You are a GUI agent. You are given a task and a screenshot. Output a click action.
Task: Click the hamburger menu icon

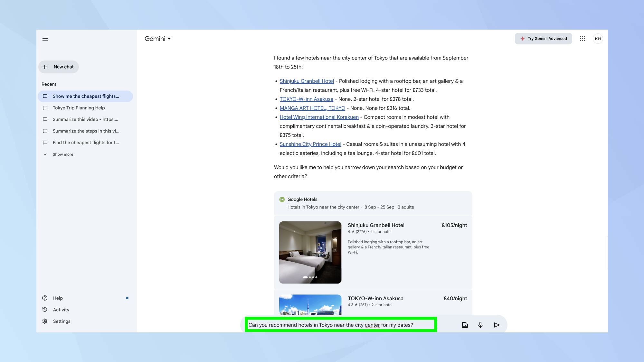45,39
